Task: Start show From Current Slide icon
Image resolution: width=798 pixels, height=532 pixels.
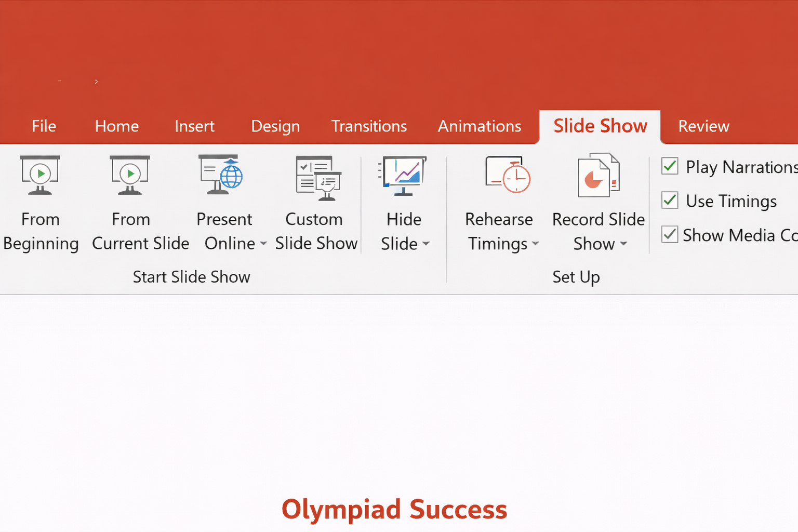Action: (x=130, y=175)
